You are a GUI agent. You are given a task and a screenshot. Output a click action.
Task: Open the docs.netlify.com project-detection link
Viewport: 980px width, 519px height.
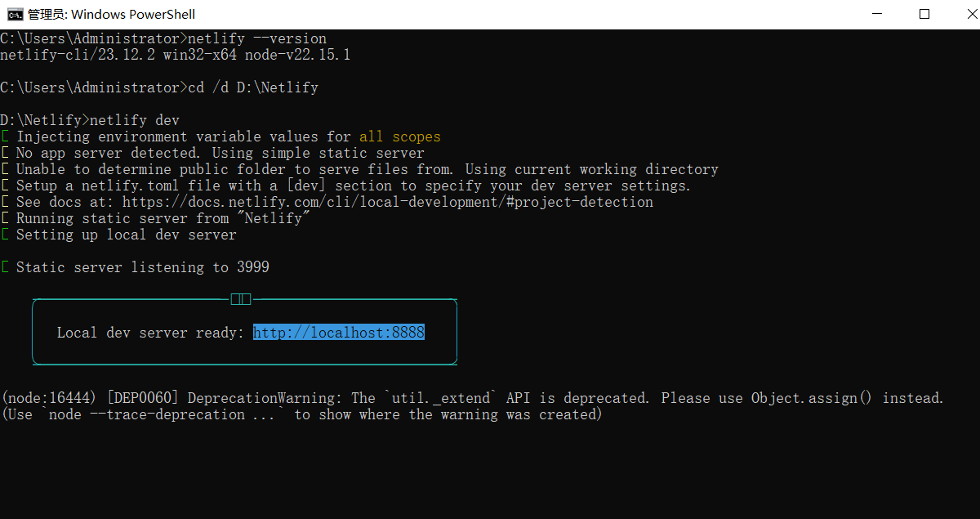388,202
